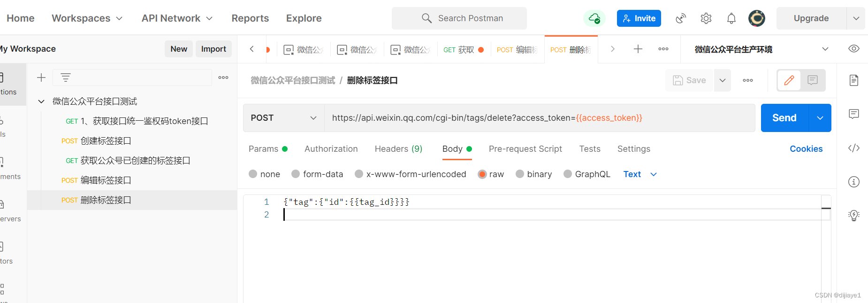Open the Upgrade dropdown arrow
This screenshot has width=868, height=303.
[856, 18]
